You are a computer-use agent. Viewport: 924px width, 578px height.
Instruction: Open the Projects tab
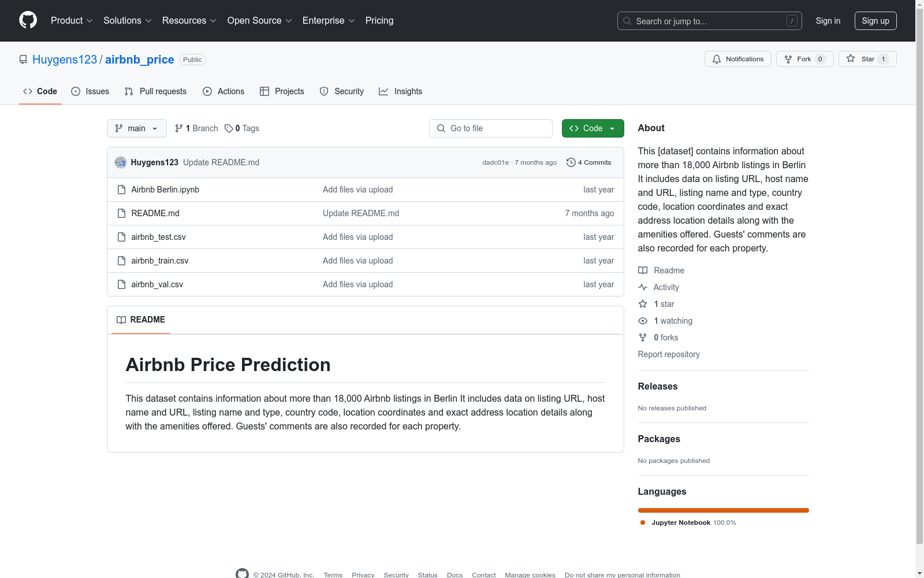click(282, 91)
